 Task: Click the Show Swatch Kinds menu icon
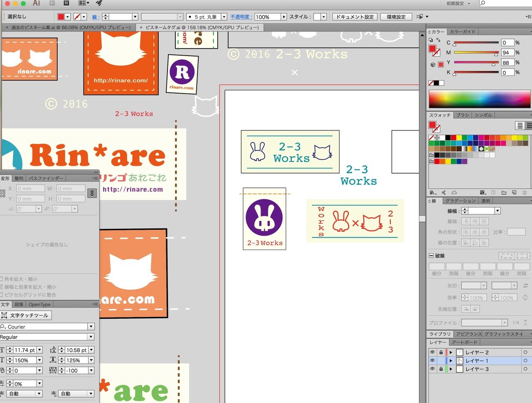click(x=483, y=193)
